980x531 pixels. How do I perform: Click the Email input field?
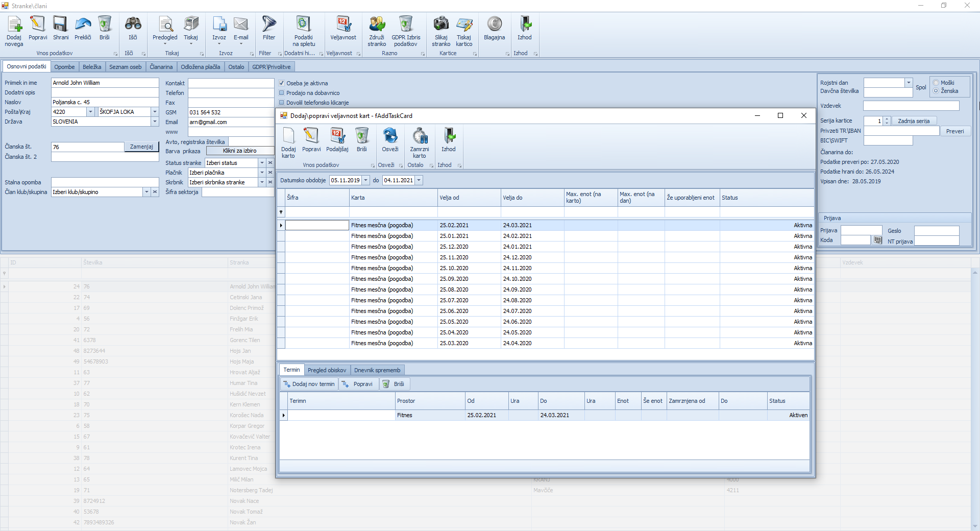(231, 122)
